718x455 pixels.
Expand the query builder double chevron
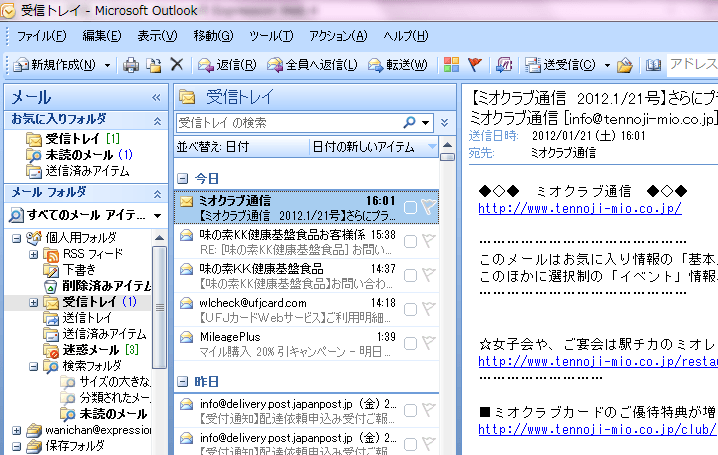(444, 123)
